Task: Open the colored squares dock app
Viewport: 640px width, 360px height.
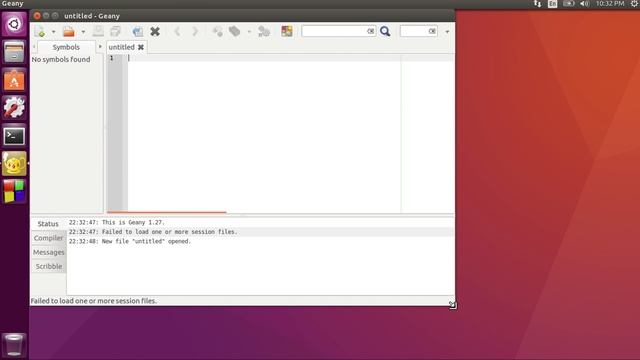Action: (14, 191)
